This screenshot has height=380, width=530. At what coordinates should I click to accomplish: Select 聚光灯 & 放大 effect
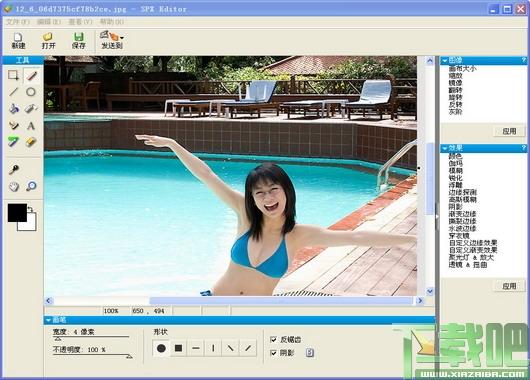pos(471,258)
